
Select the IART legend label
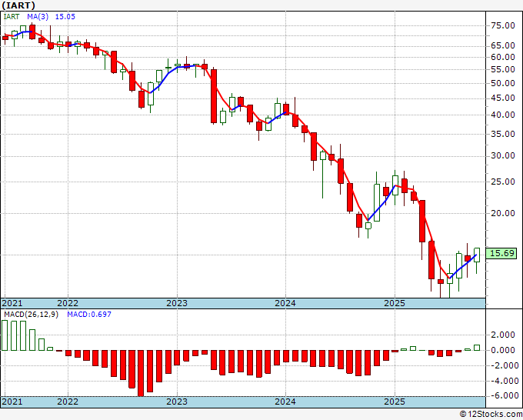click(x=12, y=17)
